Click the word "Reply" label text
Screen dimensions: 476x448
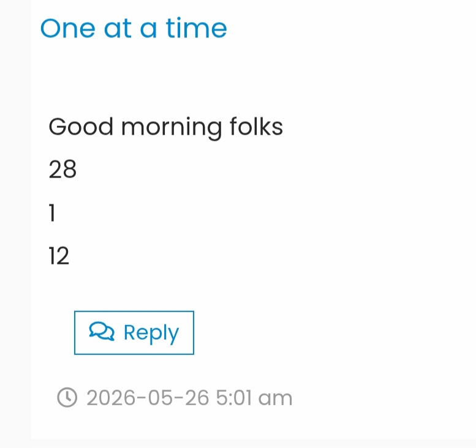[x=151, y=333]
